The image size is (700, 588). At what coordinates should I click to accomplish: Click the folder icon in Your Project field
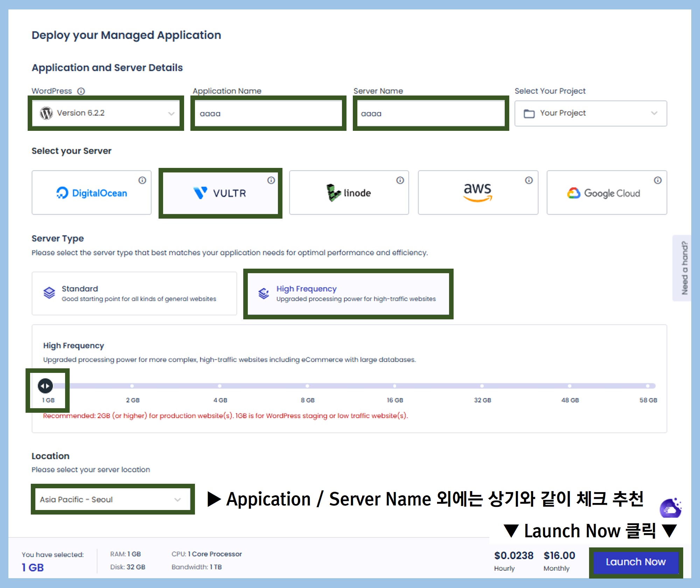click(529, 114)
